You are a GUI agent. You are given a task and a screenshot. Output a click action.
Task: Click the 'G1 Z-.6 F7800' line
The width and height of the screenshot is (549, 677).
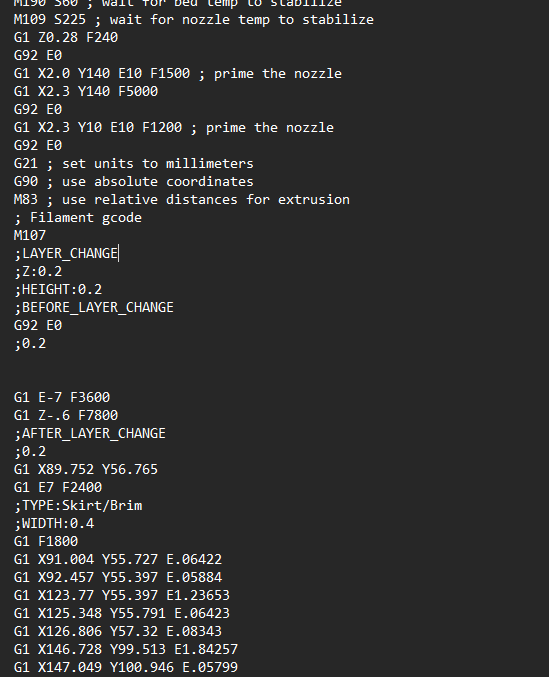[x=66, y=415]
